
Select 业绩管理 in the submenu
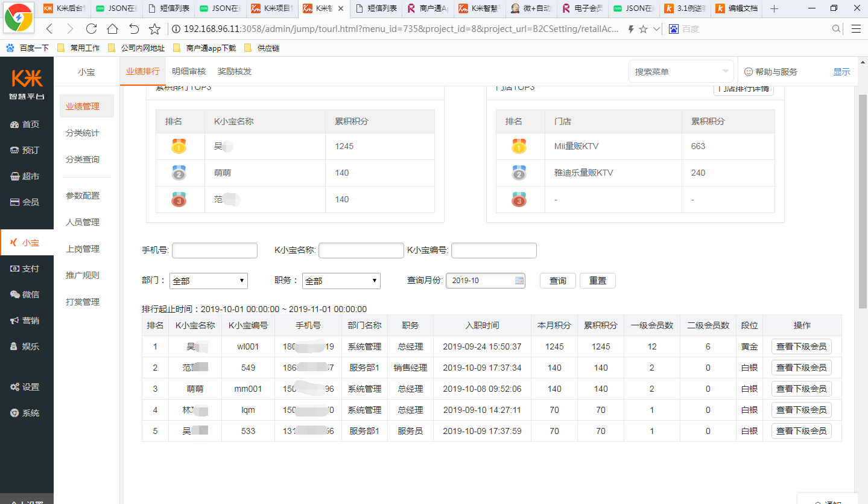click(87, 106)
